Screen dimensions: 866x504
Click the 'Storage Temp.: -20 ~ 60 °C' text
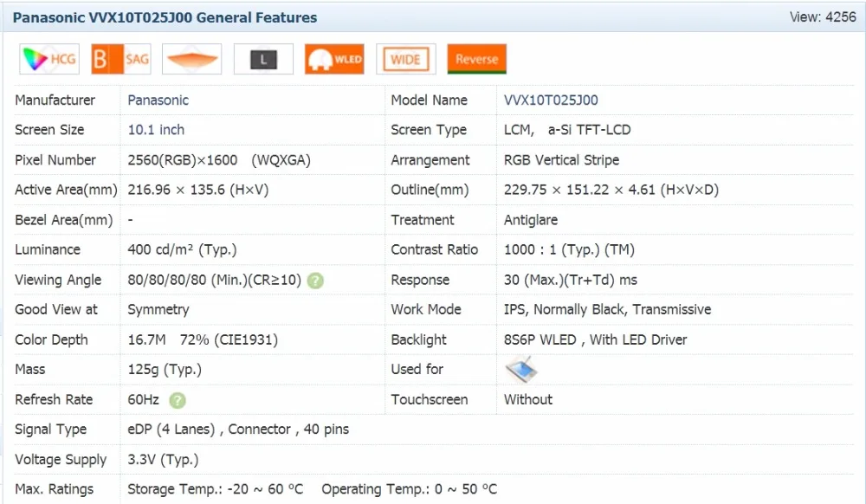[x=216, y=489]
